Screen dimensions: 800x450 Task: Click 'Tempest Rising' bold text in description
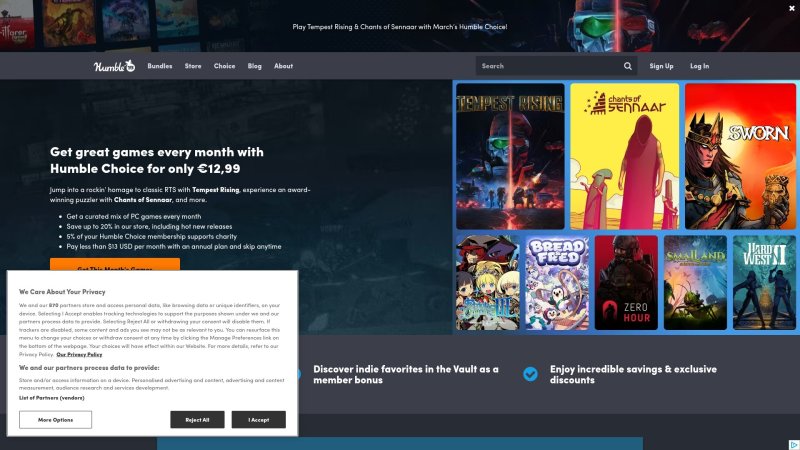pyautogui.click(x=215, y=189)
